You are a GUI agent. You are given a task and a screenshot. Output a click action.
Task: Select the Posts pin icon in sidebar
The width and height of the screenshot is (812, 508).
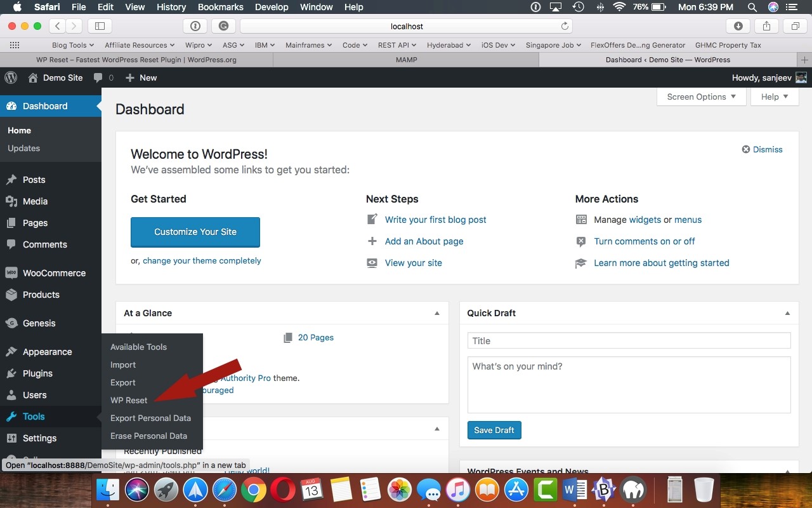[14, 180]
